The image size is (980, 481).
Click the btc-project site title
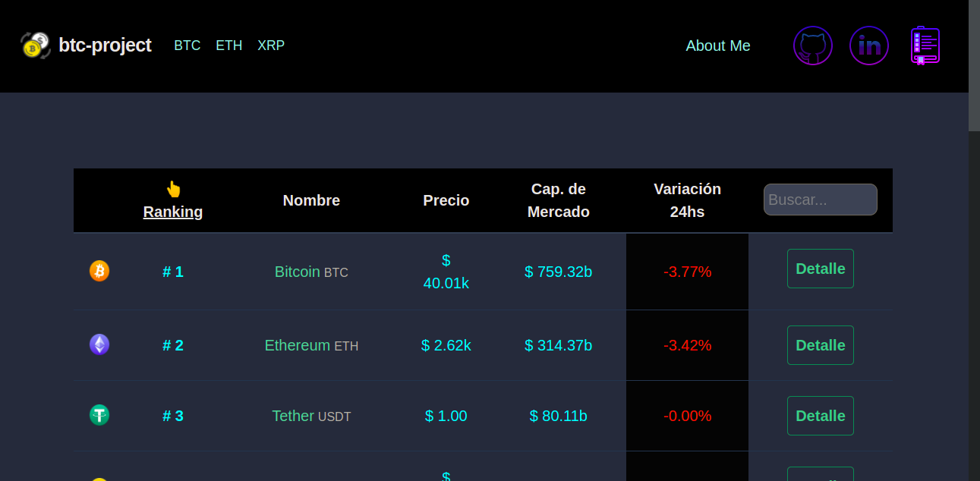pyautogui.click(x=105, y=46)
